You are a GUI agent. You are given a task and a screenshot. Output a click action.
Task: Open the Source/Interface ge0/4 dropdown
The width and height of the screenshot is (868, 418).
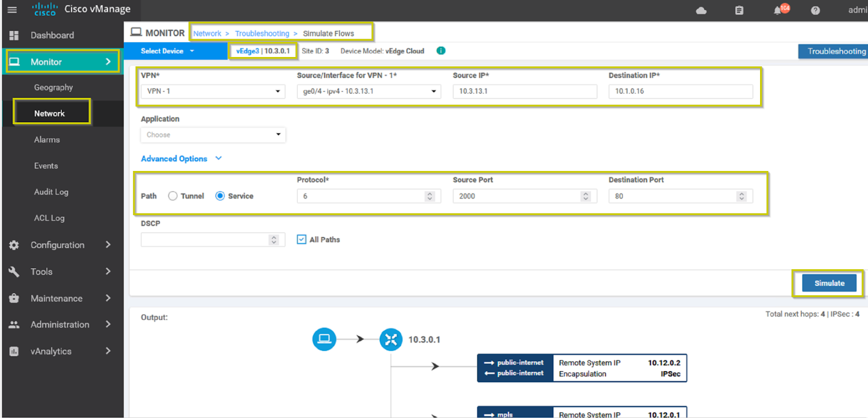(369, 91)
